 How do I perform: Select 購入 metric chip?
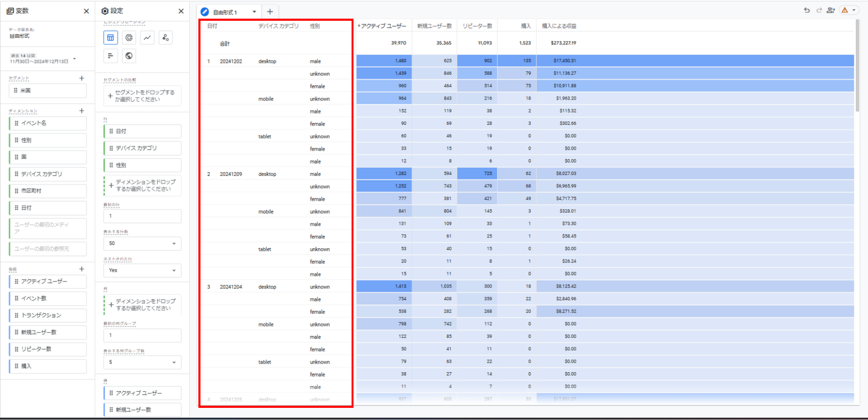click(48, 366)
